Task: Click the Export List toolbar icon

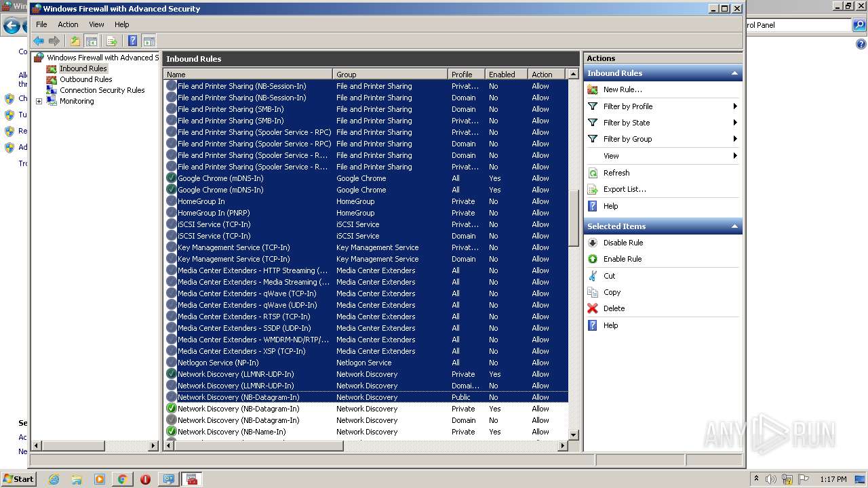Action: 112,41
